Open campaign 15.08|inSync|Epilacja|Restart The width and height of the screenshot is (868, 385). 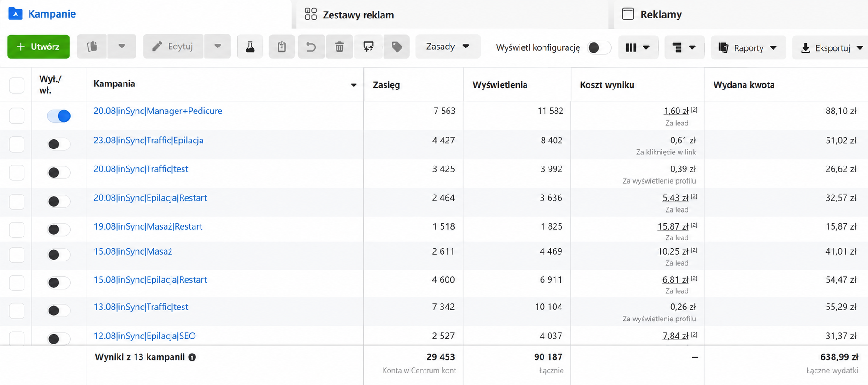coord(150,280)
